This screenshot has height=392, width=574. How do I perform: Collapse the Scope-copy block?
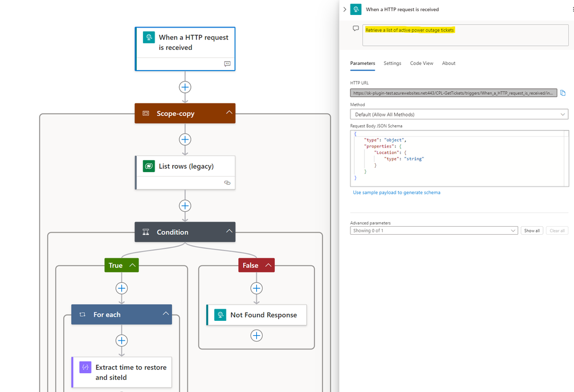229,112
